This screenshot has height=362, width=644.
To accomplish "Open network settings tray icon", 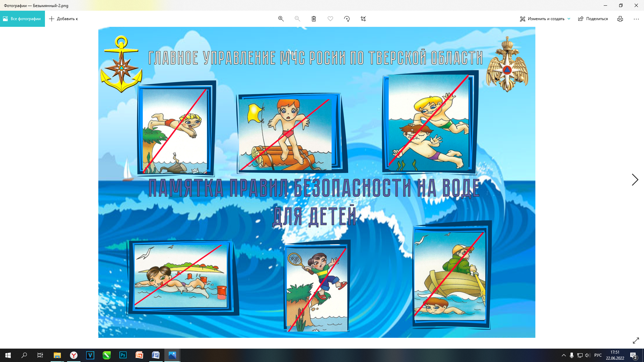I will pos(580,355).
